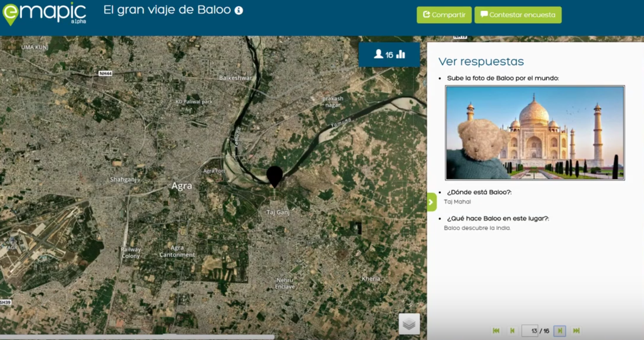Click 'Nehru Enclave' map label
This screenshot has width=644, height=340.
[x=285, y=284]
